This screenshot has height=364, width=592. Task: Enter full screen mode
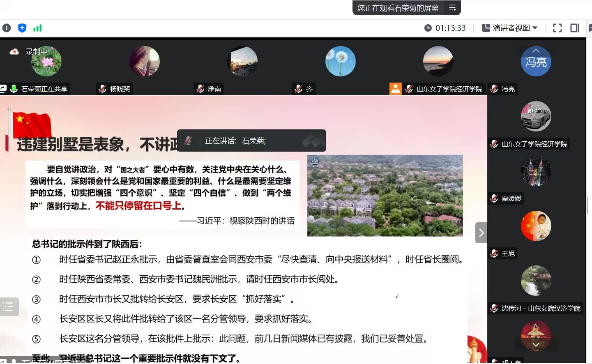pos(557,28)
